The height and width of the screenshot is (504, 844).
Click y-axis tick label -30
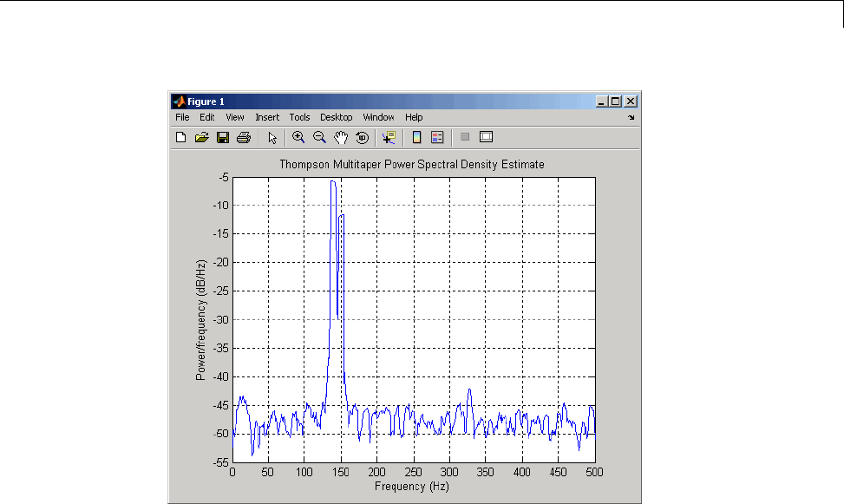click(x=220, y=319)
